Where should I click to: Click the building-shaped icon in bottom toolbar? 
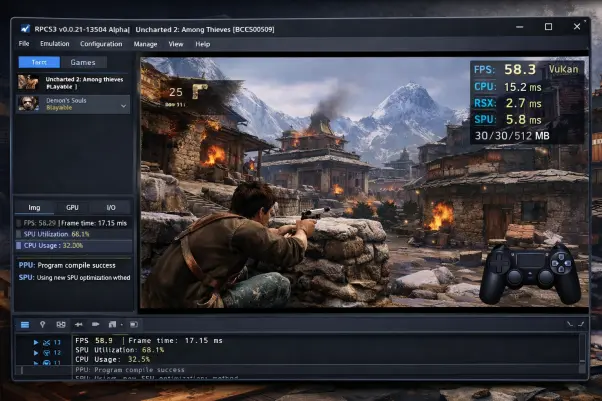pyautogui.click(x=112, y=325)
